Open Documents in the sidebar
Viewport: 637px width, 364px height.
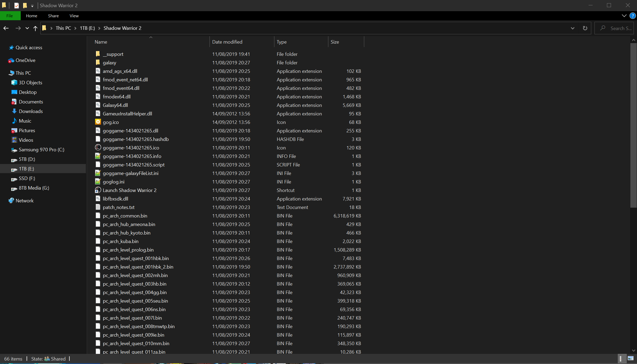(31, 102)
